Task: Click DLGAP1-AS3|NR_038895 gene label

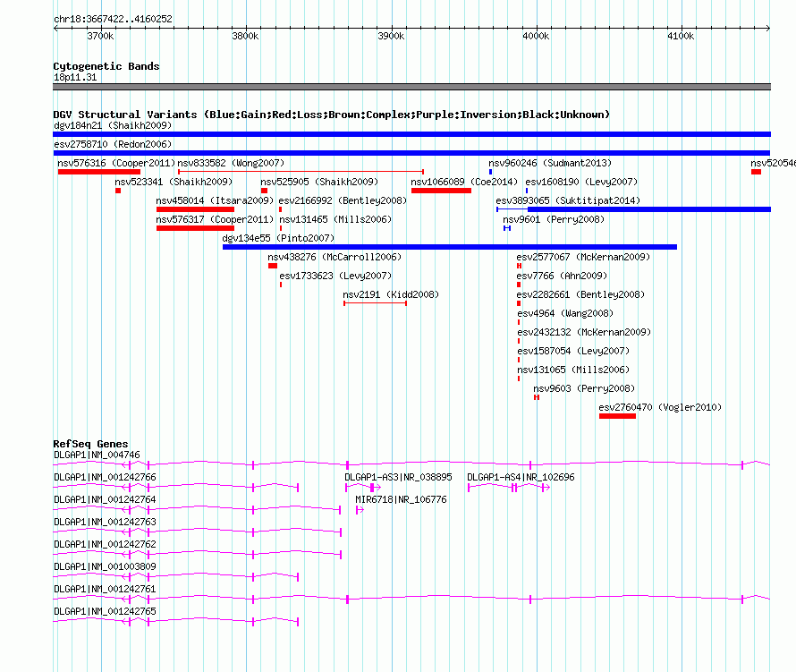Action: coord(398,478)
